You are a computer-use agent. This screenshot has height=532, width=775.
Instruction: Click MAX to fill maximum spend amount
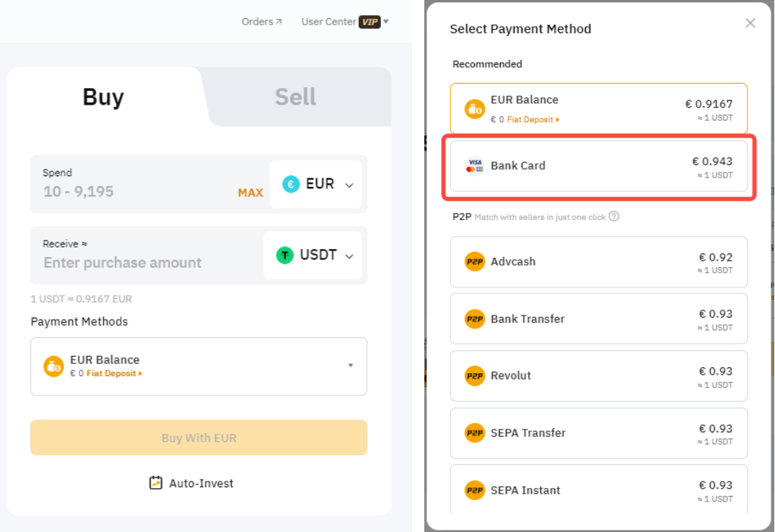pos(250,192)
